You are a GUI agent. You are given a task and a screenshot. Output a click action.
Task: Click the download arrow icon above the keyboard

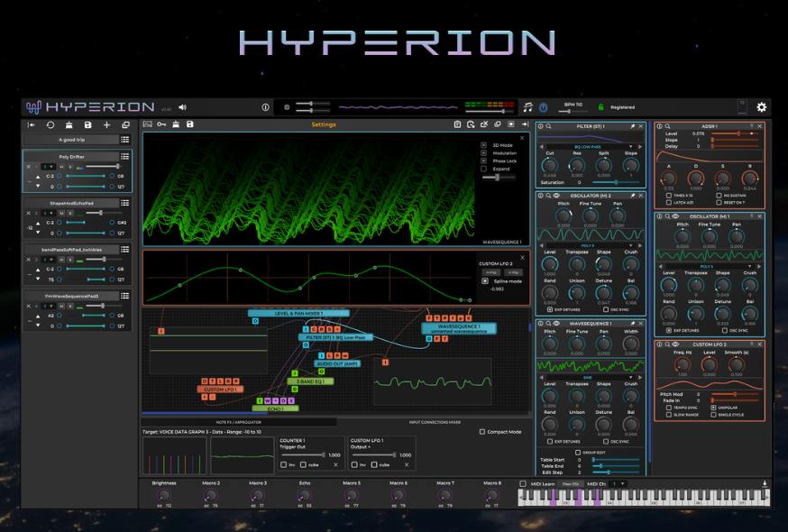click(x=765, y=483)
